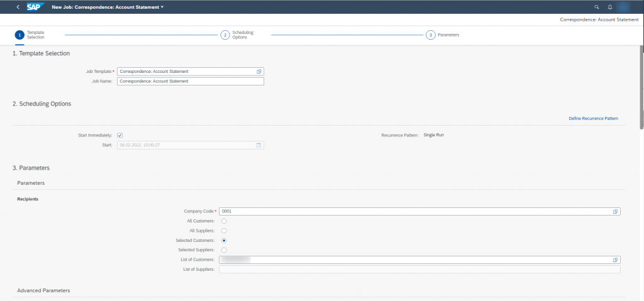Click the vertical page scrollbar
The width and height of the screenshot is (644, 301).
point(641,87)
